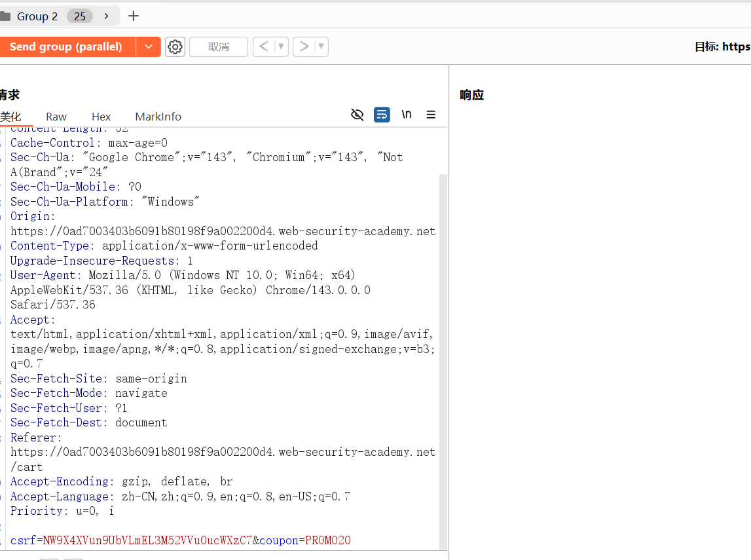Open the send settings gear
751x560 pixels.
point(175,47)
